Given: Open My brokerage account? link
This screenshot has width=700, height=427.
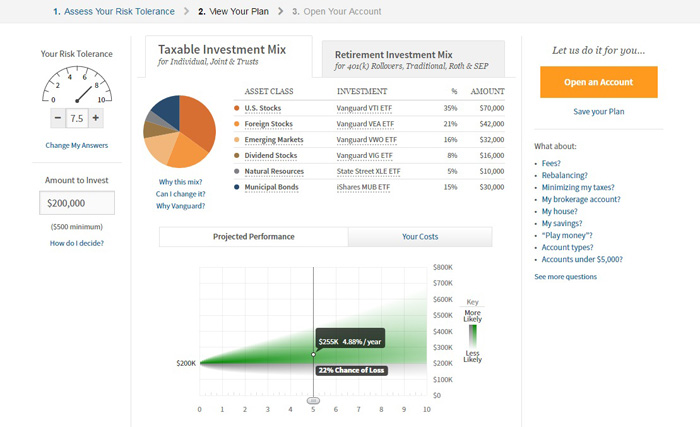Looking at the screenshot, I should 581,200.
